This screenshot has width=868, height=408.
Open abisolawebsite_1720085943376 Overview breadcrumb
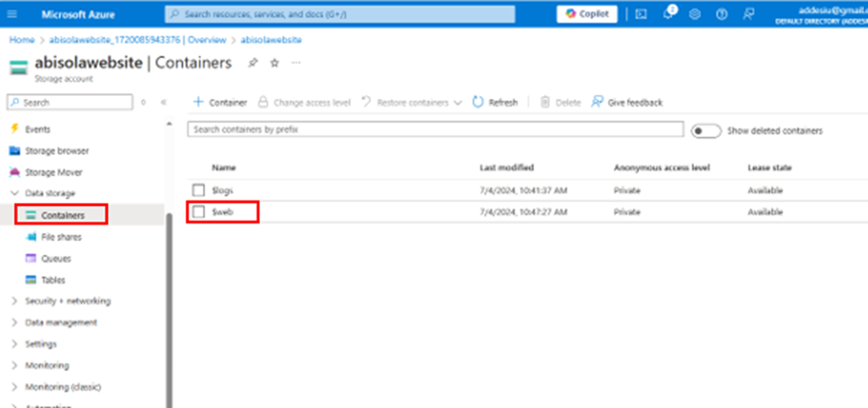click(137, 40)
